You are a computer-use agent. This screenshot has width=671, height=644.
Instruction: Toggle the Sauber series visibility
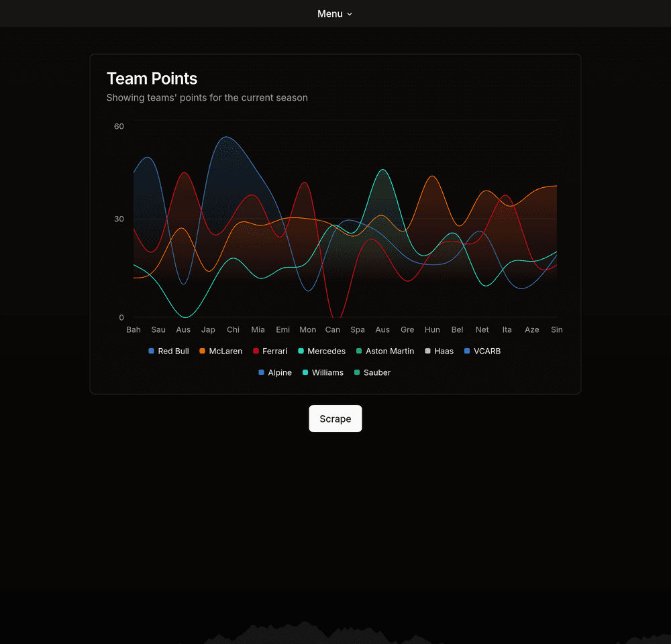click(358, 372)
